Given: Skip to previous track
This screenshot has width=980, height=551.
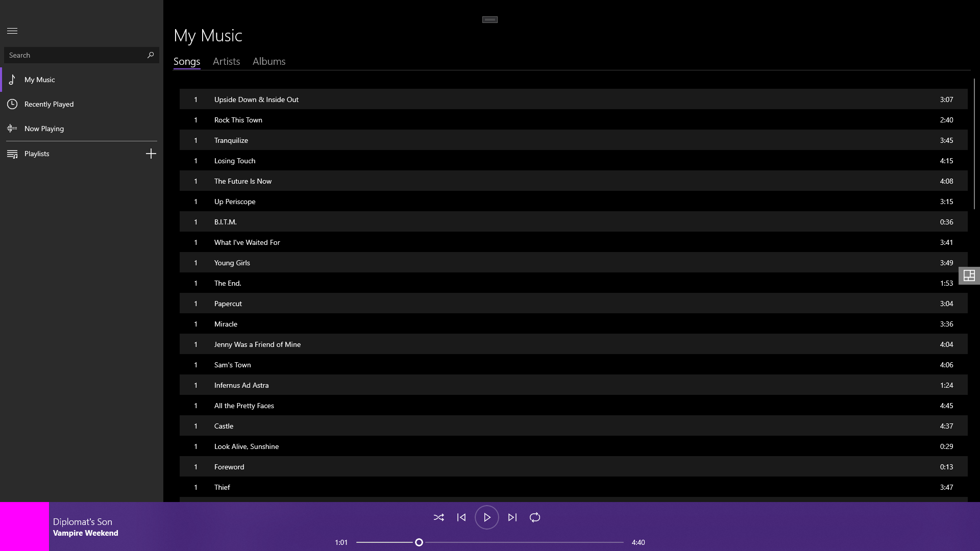Looking at the screenshot, I should (x=461, y=517).
